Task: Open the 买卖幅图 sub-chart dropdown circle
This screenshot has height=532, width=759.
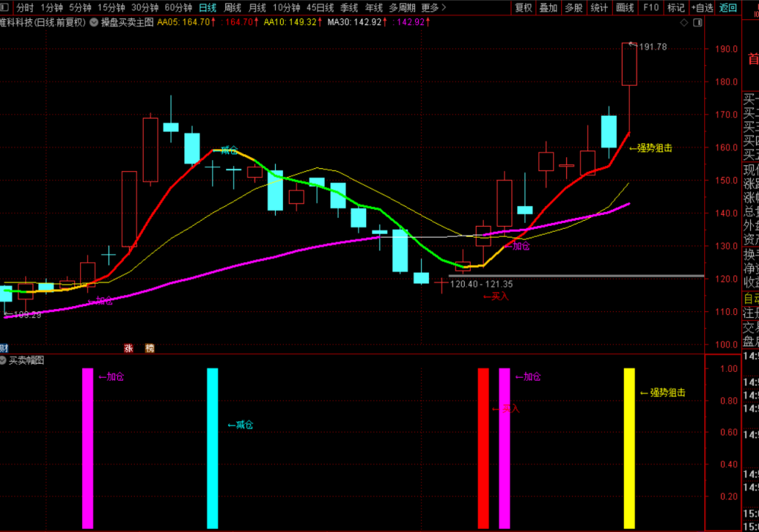Action: tap(3, 360)
